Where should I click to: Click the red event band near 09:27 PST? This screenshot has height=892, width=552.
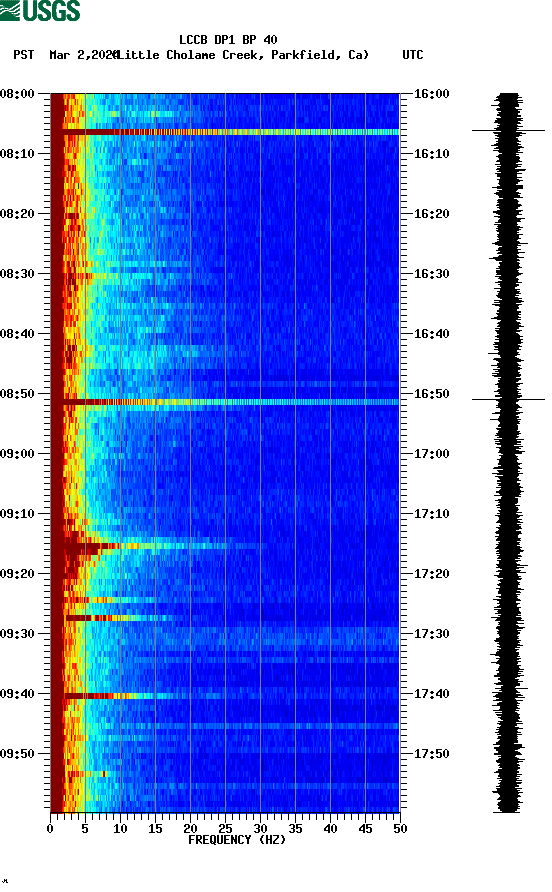click(x=91, y=618)
